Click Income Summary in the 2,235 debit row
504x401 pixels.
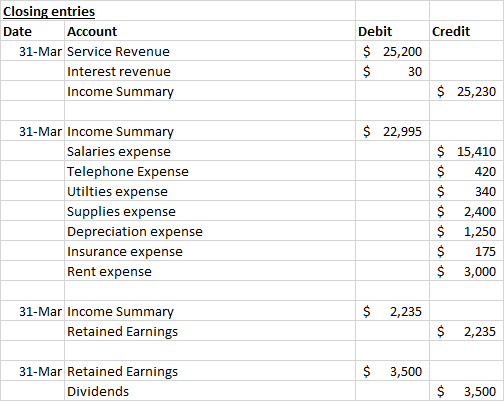coord(210,311)
